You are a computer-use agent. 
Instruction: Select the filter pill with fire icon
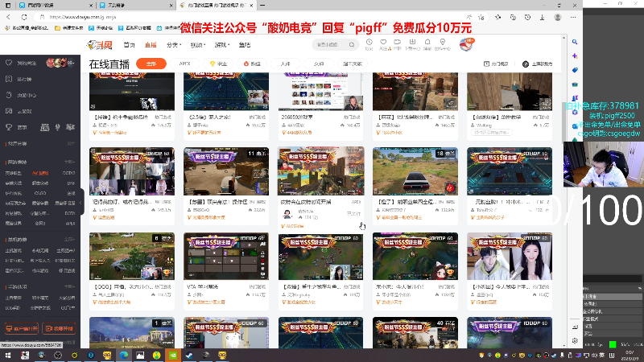pyautogui.click(x=252, y=64)
